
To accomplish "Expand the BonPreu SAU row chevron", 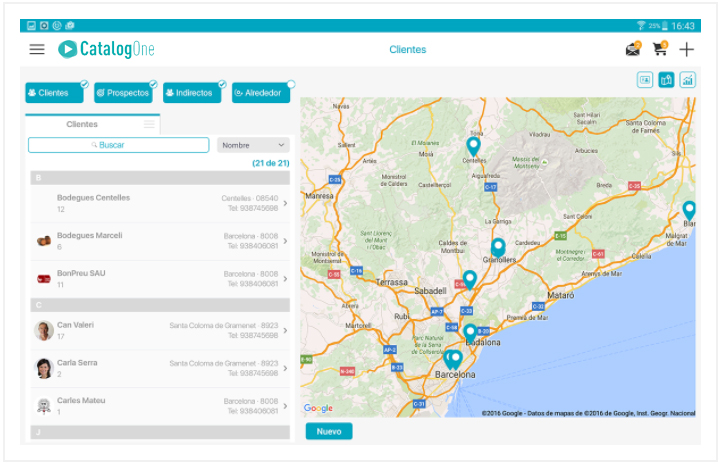I will (x=285, y=279).
